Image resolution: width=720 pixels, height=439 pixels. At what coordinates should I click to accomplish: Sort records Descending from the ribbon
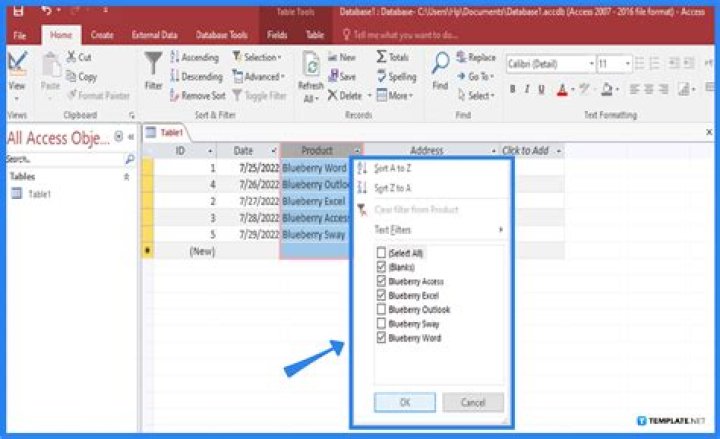196,76
